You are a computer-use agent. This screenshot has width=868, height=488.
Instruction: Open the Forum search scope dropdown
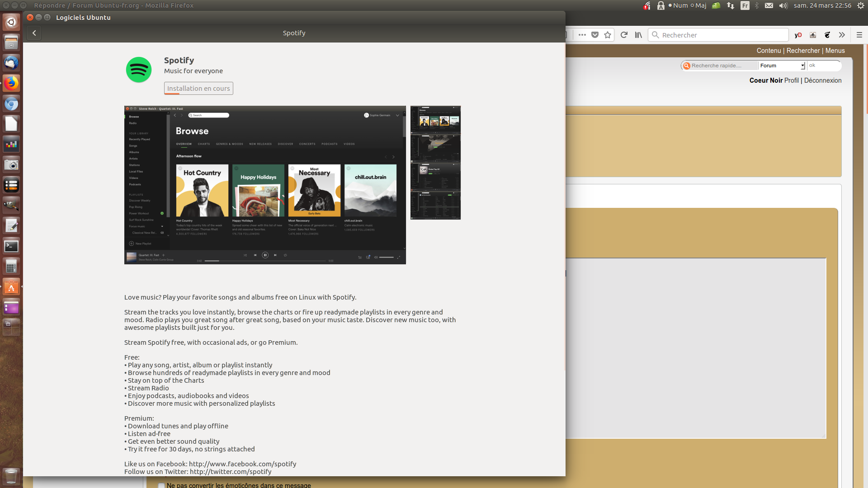(782, 66)
